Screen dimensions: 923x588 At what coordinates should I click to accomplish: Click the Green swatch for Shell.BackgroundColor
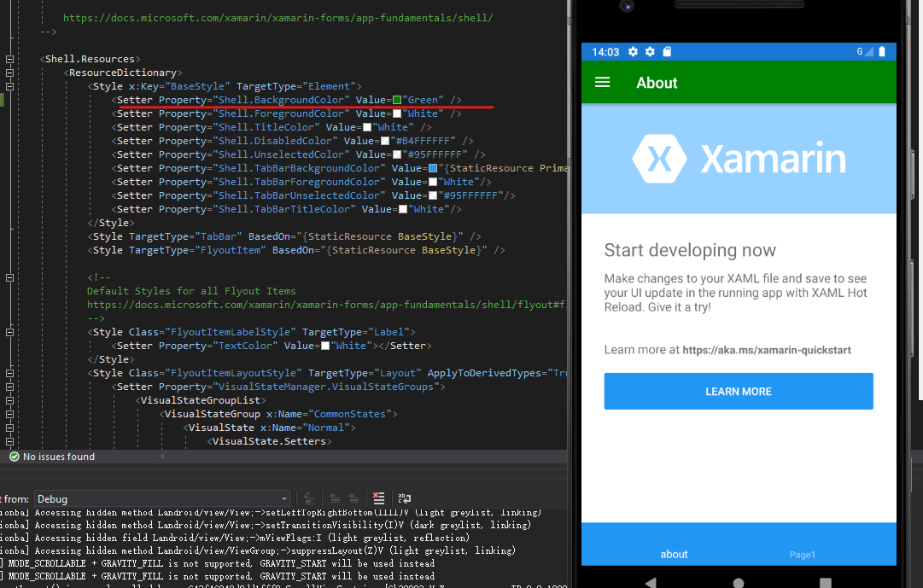(397, 100)
